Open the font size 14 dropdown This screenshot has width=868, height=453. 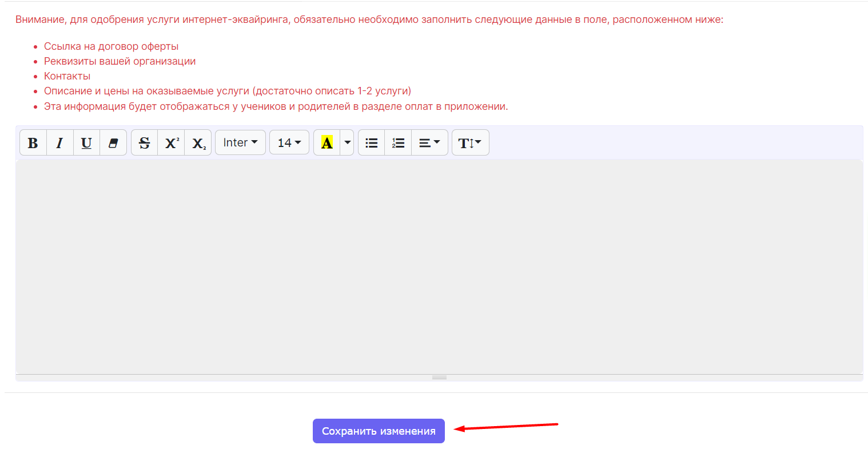[x=289, y=142]
